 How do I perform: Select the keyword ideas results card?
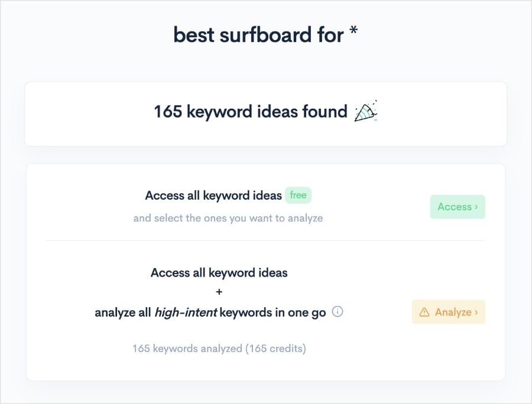266,113
